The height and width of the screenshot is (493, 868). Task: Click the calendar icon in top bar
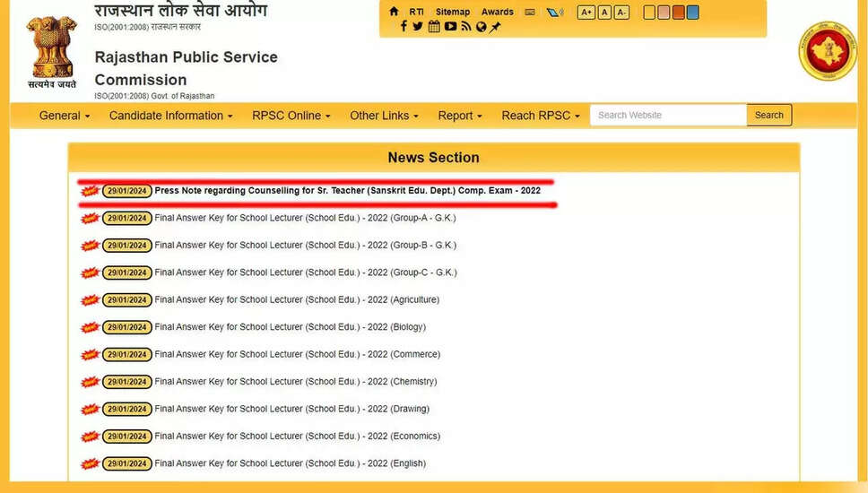click(x=434, y=27)
